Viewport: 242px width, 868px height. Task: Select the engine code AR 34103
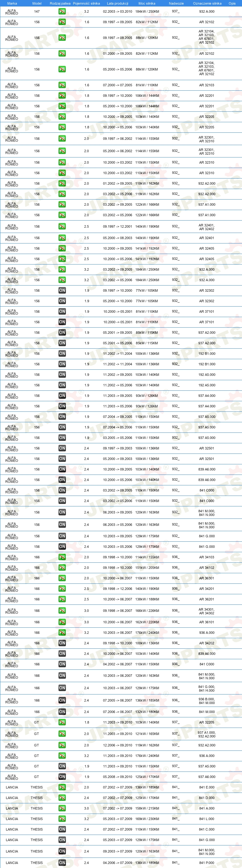pos(207,557)
